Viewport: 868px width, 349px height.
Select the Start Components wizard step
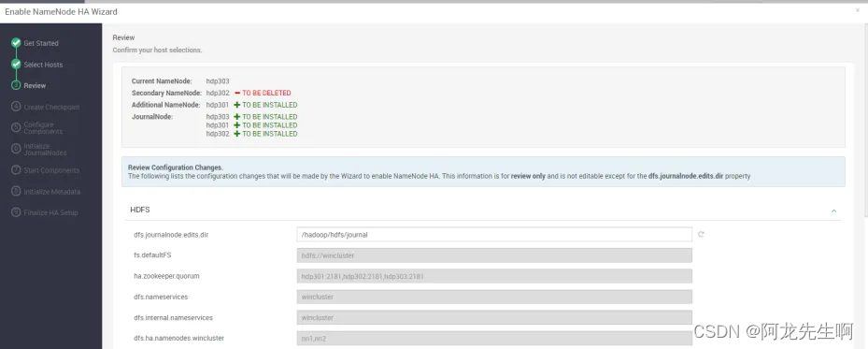pyautogui.click(x=51, y=170)
